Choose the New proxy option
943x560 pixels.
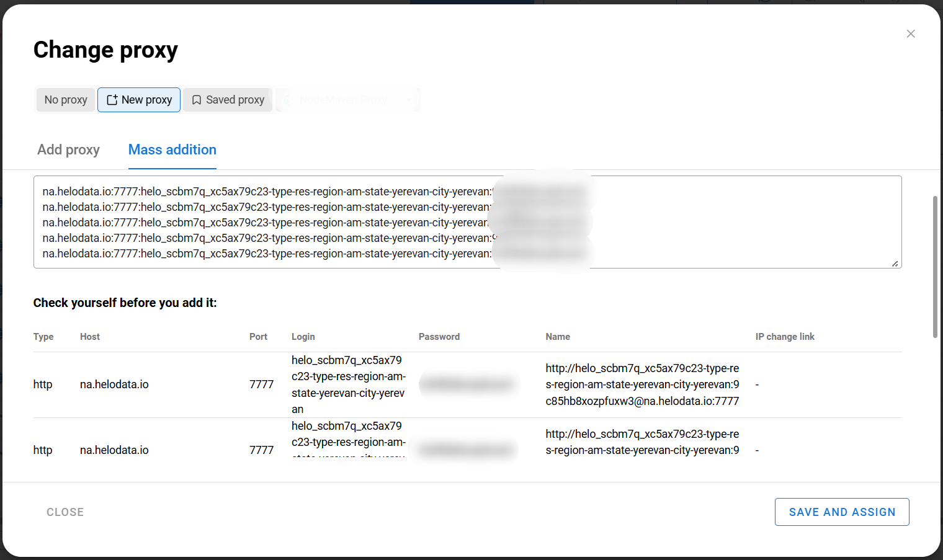[x=139, y=100]
